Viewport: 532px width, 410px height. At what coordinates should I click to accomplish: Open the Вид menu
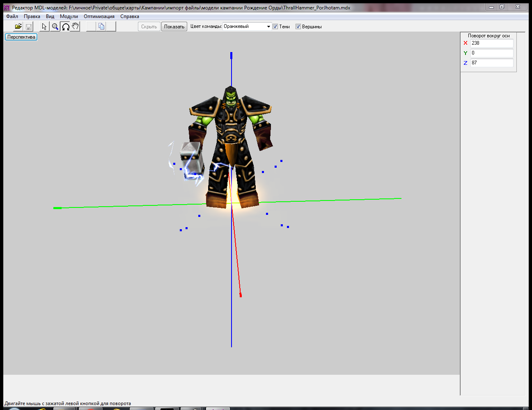click(x=50, y=16)
